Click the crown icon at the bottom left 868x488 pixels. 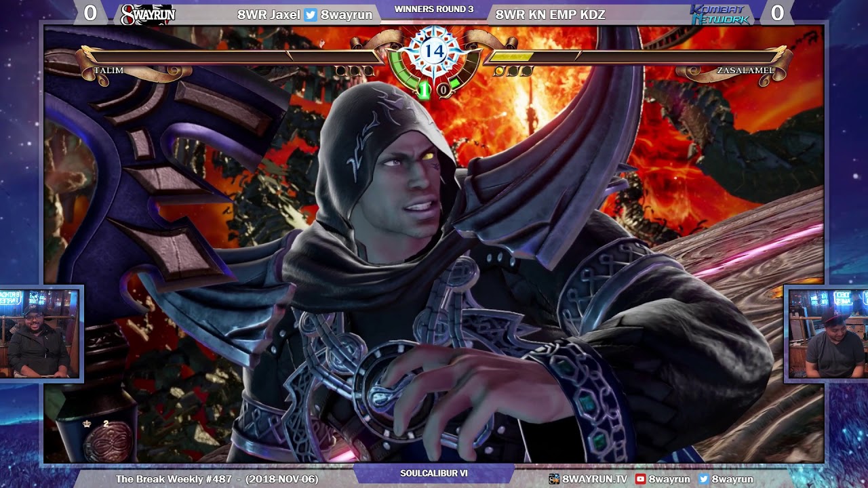pyautogui.click(x=87, y=424)
